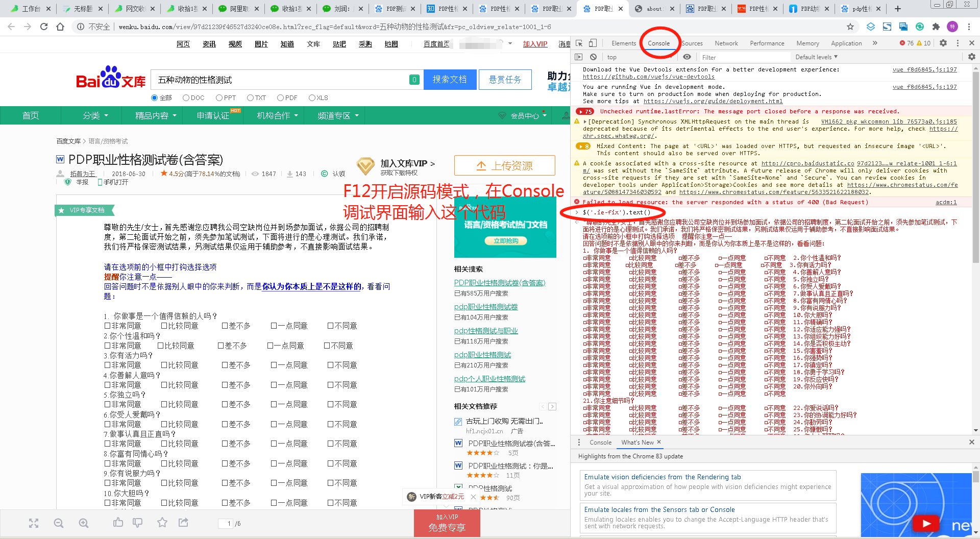Click the Baidu Wenku logo

coord(111,78)
